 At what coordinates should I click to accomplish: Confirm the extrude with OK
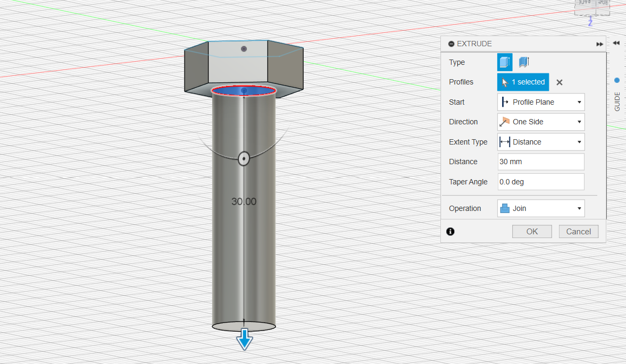click(x=532, y=232)
